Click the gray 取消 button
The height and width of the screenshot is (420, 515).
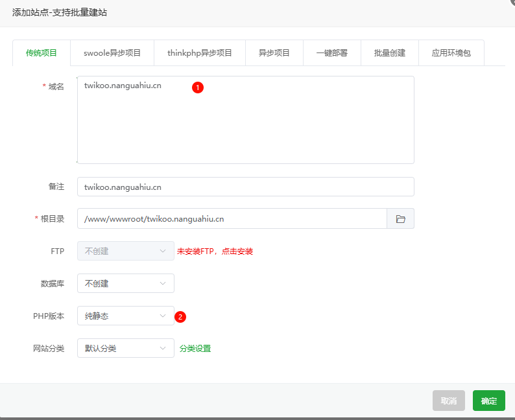pyautogui.click(x=448, y=401)
